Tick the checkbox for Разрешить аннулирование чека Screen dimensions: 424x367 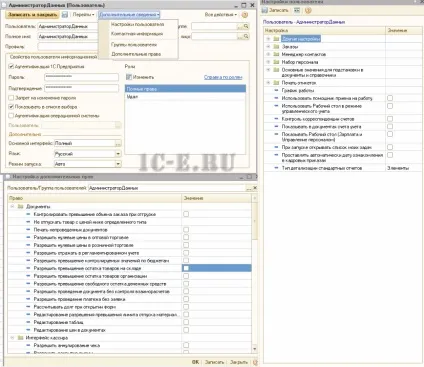pyautogui.click(x=186, y=345)
